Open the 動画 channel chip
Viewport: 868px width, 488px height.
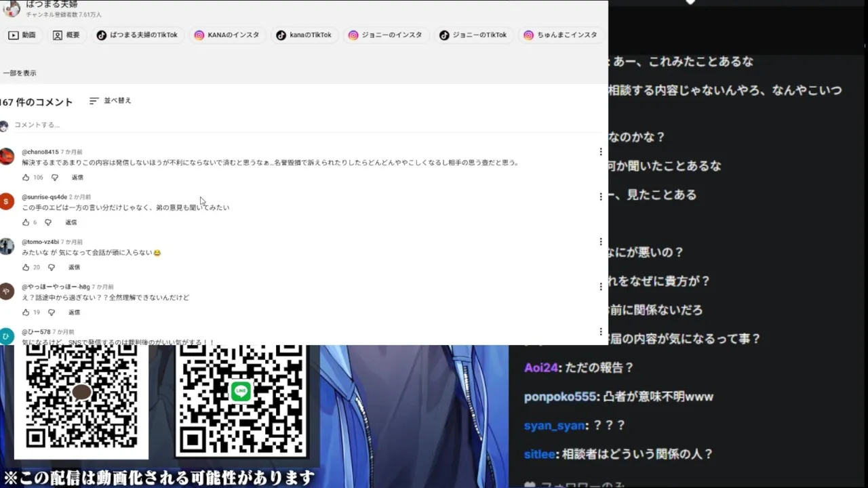[22, 35]
